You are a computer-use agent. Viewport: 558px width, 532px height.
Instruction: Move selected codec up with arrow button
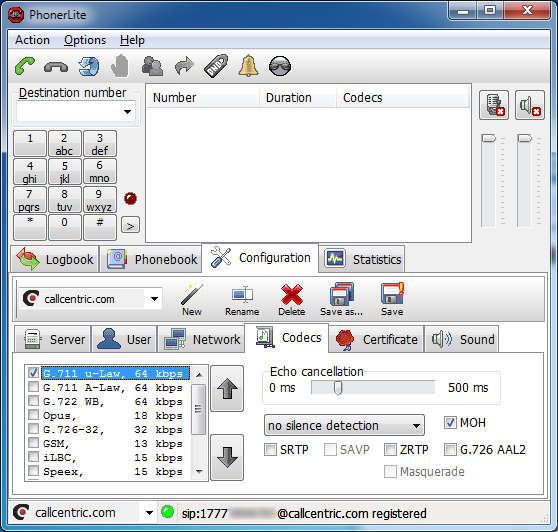pyautogui.click(x=227, y=389)
